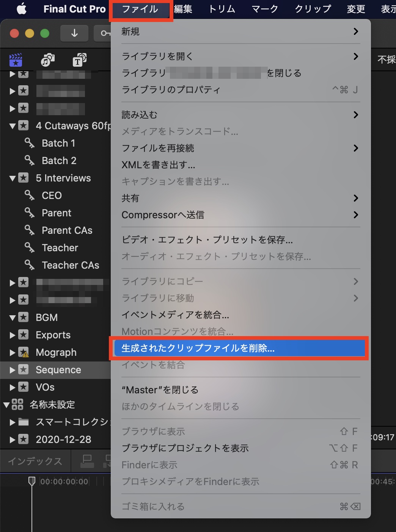Show the Photos and Audio sidebar
This screenshot has height=532, width=396.
[x=47, y=60]
